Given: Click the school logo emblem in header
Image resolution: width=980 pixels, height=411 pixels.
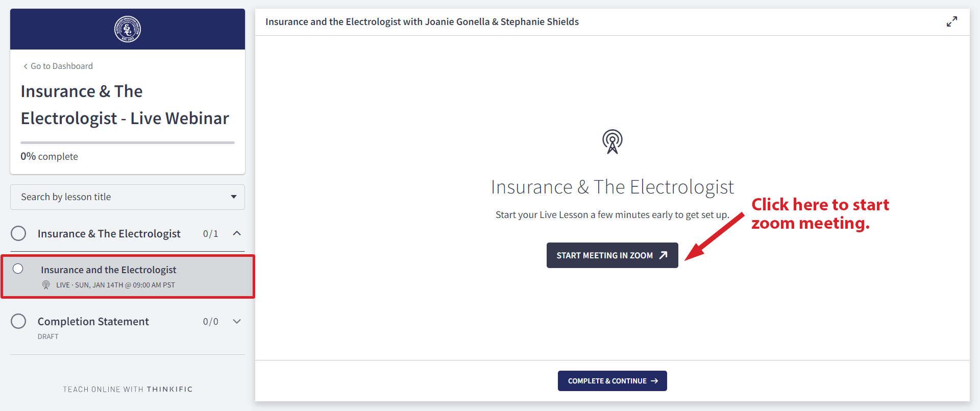Looking at the screenshot, I should [x=128, y=29].
